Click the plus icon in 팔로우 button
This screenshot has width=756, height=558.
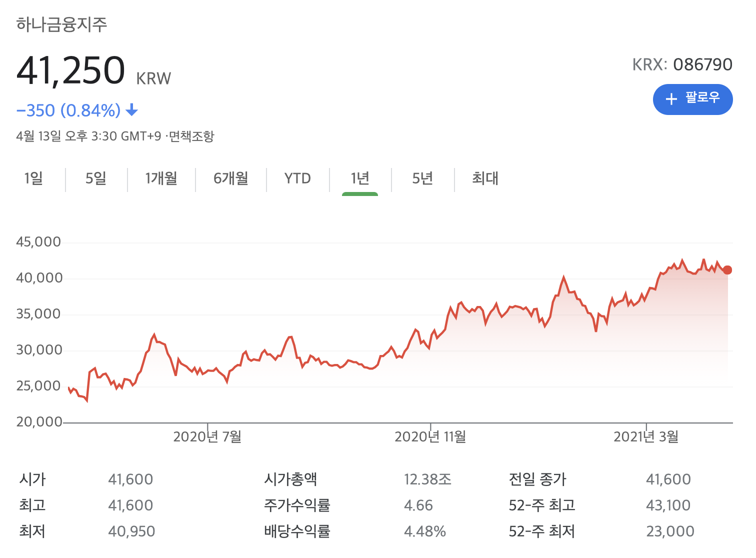pyautogui.click(x=671, y=99)
